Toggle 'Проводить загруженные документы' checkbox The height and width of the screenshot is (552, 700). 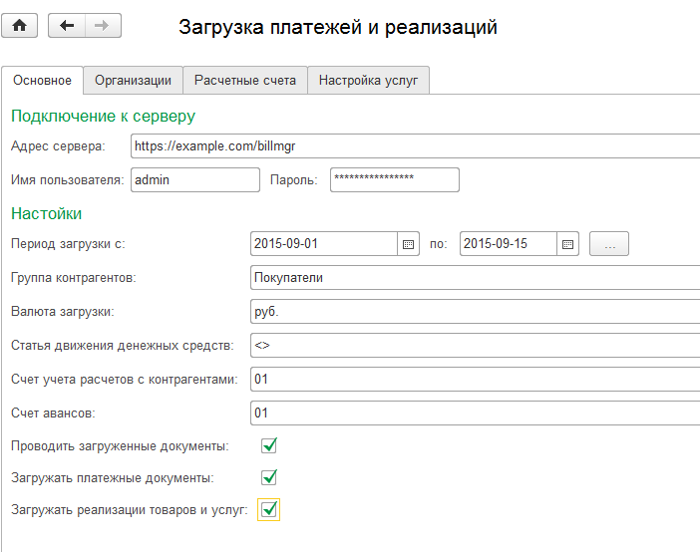pos(268,445)
